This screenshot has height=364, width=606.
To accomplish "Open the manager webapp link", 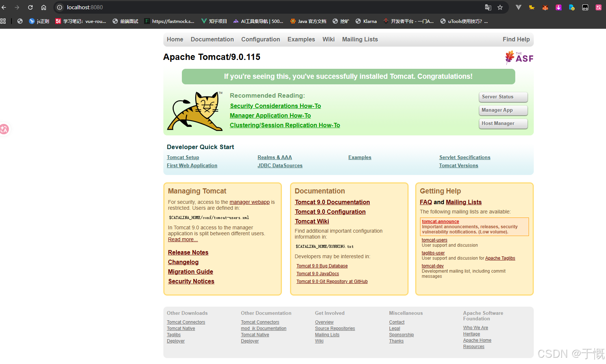I will pyautogui.click(x=250, y=202).
